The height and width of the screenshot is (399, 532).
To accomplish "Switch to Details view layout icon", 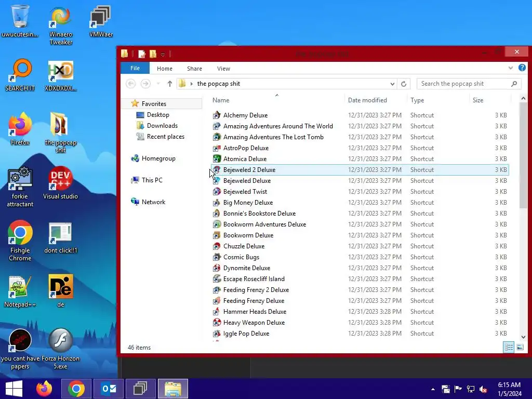I will click(509, 347).
